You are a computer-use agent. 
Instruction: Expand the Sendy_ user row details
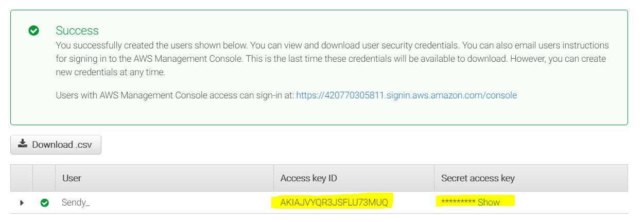click(22, 203)
